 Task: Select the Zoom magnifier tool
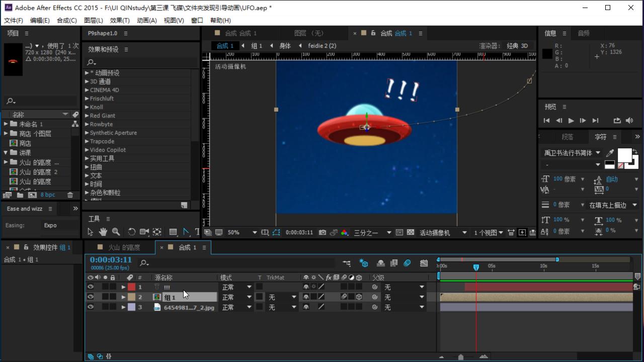point(116,232)
